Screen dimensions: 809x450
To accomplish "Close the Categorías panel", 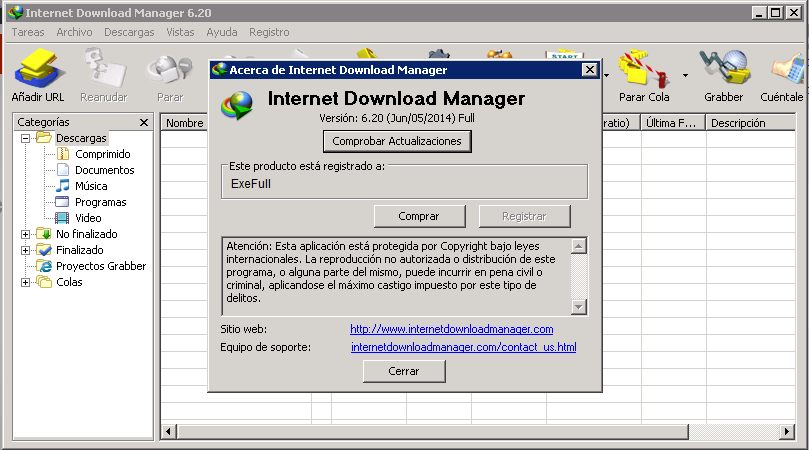I will [144, 122].
